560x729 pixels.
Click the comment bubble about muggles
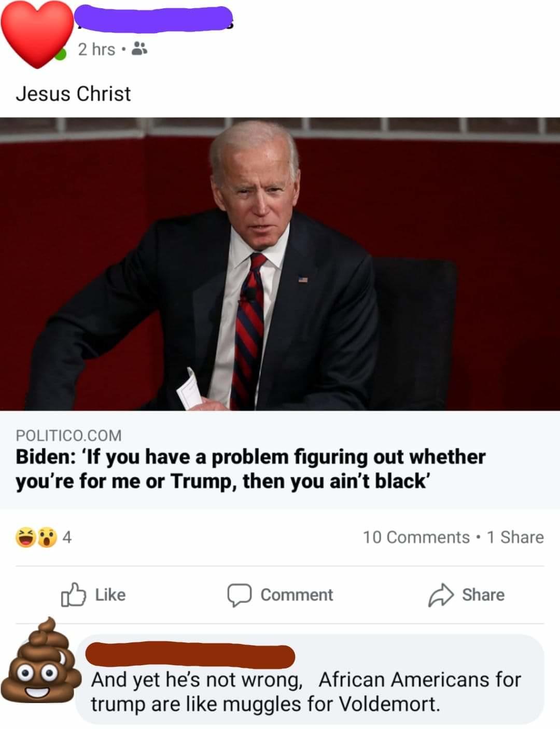point(311,679)
